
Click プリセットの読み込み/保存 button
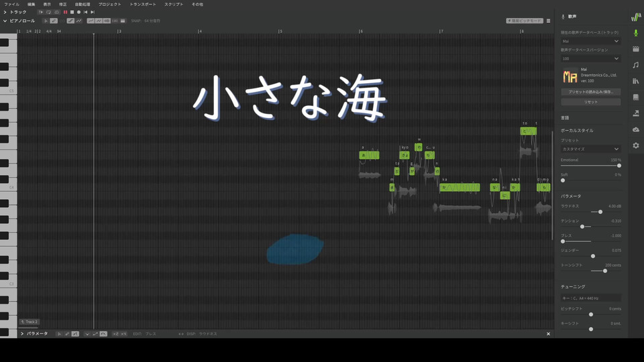590,92
